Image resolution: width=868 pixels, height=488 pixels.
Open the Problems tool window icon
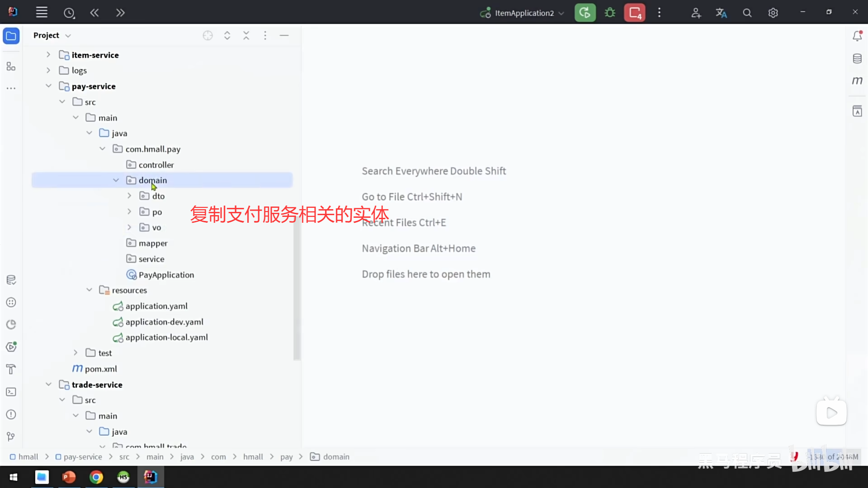click(x=11, y=414)
